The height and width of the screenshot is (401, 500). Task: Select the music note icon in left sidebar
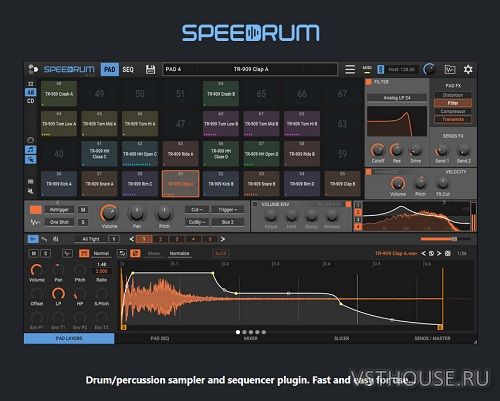click(31, 150)
